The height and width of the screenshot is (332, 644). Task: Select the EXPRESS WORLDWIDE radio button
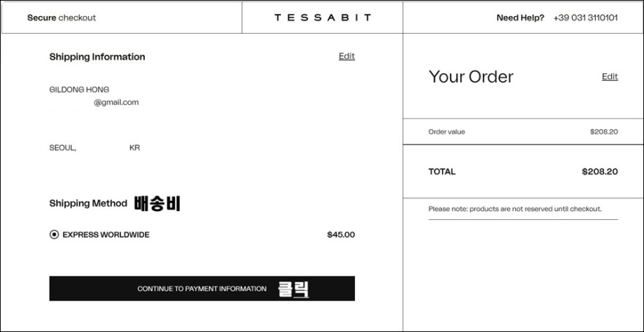coord(54,235)
